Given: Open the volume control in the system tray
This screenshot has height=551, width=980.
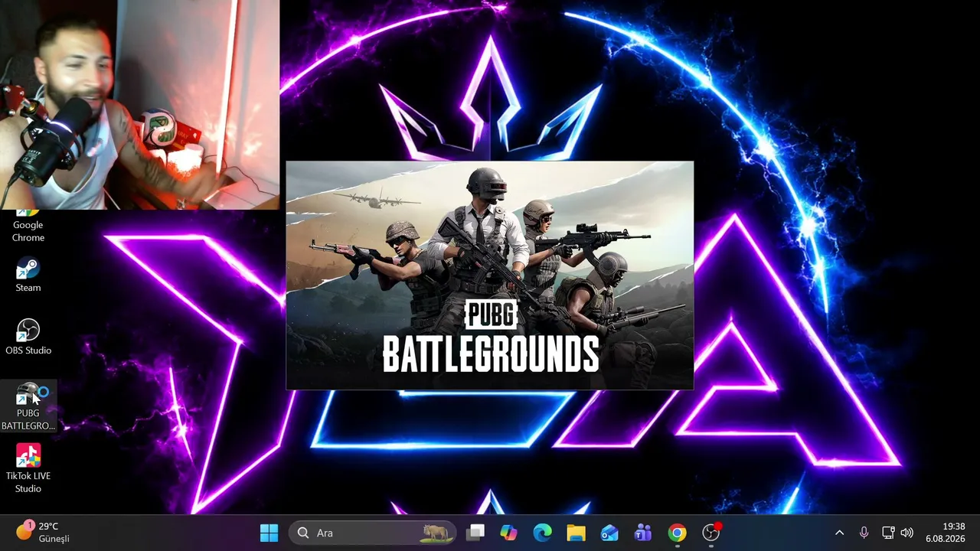Looking at the screenshot, I should 907,533.
